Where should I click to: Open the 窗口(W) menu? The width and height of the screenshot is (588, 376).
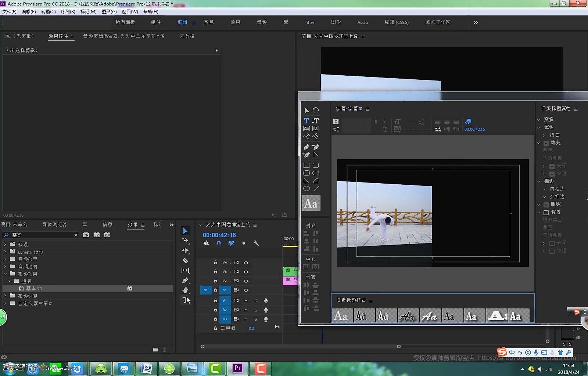pyautogui.click(x=130, y=12)
